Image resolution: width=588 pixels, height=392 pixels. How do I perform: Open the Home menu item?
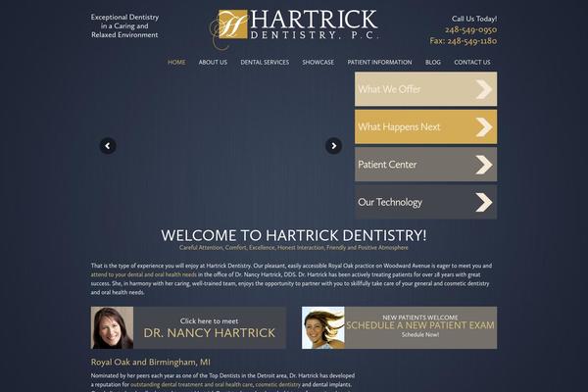(x=176, y=63)
